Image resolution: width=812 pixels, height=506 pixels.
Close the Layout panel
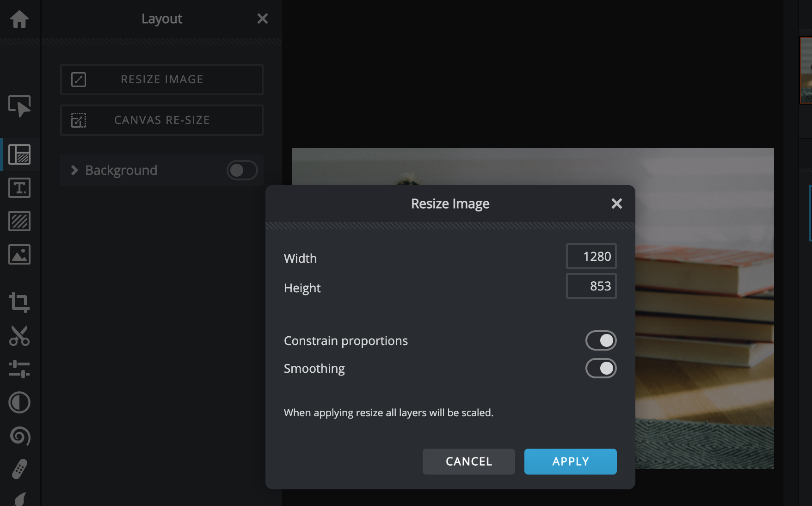(x=263, y=19)
